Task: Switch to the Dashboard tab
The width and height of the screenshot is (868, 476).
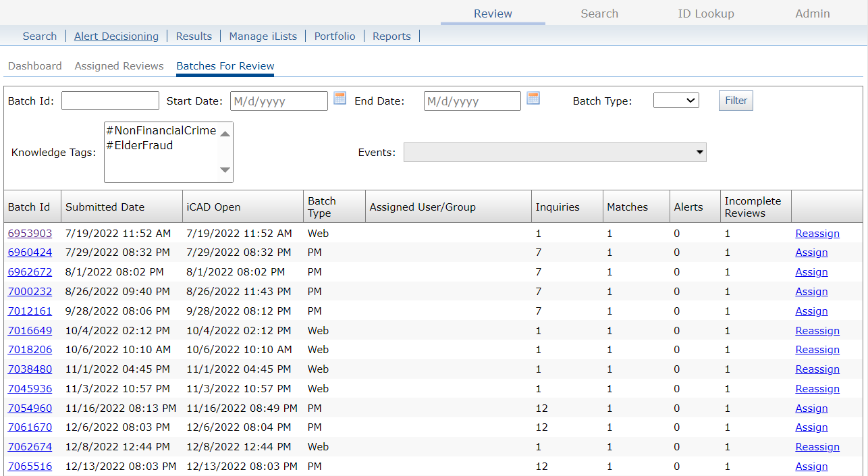Action: tap(34, 65)
